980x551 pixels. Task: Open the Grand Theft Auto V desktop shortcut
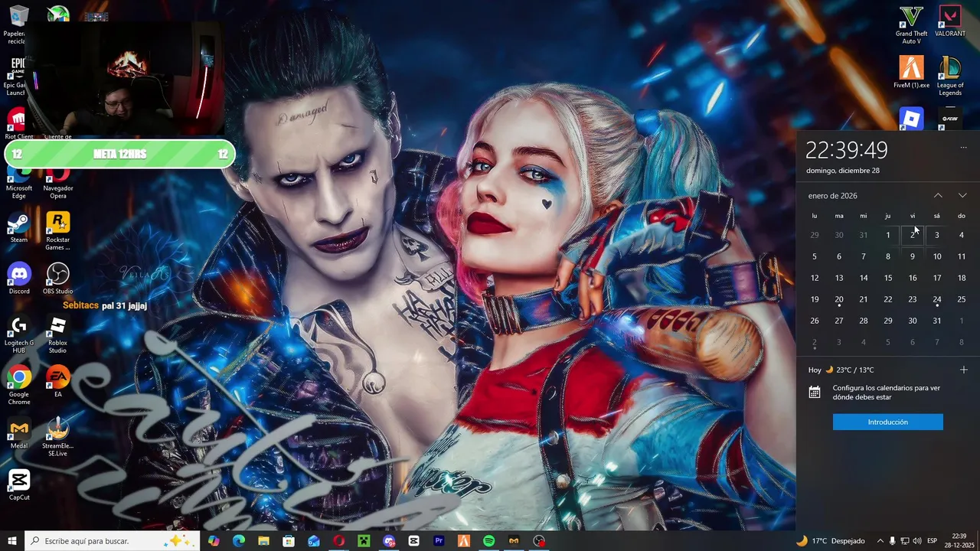coord(911,24)
